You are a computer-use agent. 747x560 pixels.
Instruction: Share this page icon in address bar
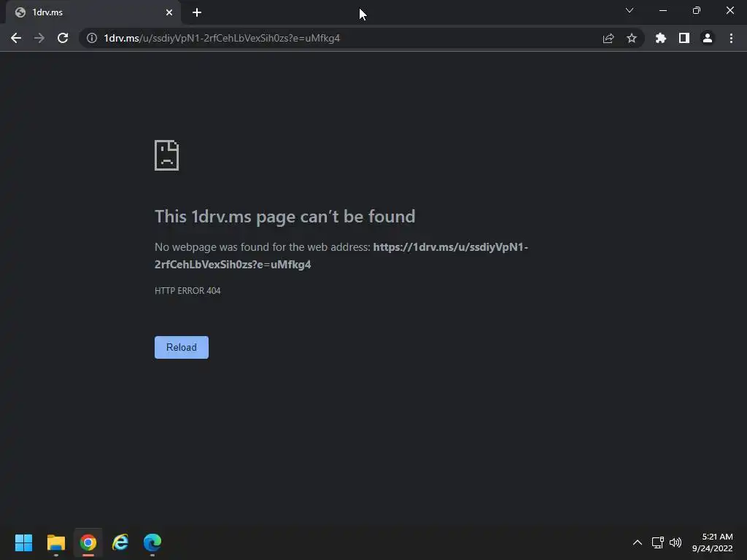click(608, 38)
